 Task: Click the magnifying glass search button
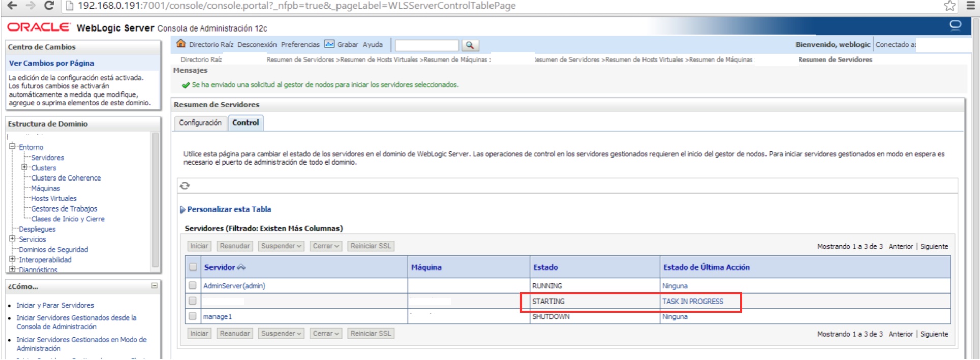click(470, 45)
